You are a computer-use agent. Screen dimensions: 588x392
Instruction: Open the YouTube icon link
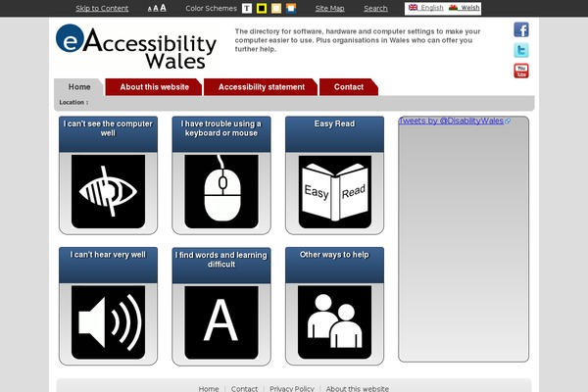click(x=521, y=71)
